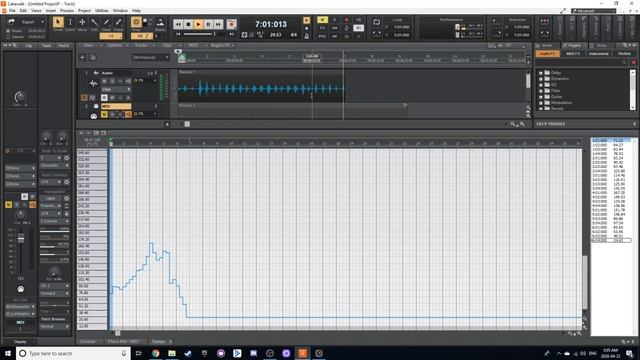Click the duplicate track icon
Image resolution: width=640 pixels, height=360 pixels.
(x=93, y=58)
